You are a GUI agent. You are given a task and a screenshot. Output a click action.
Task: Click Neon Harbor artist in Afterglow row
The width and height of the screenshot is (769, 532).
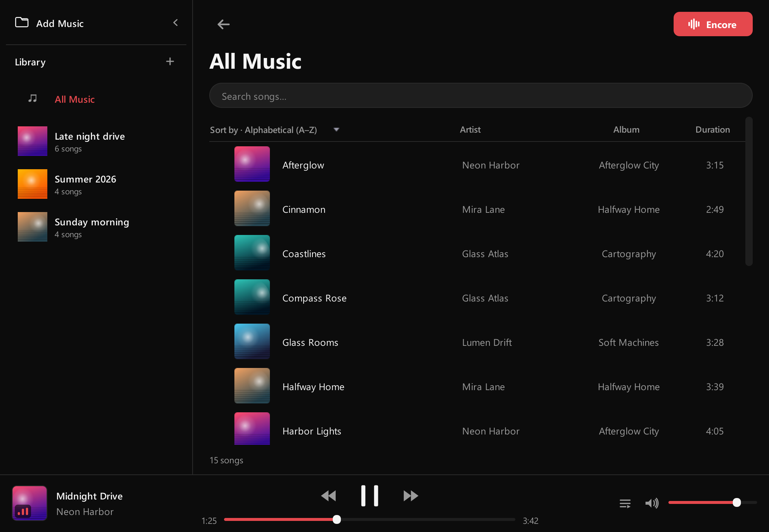pos(491,165)
